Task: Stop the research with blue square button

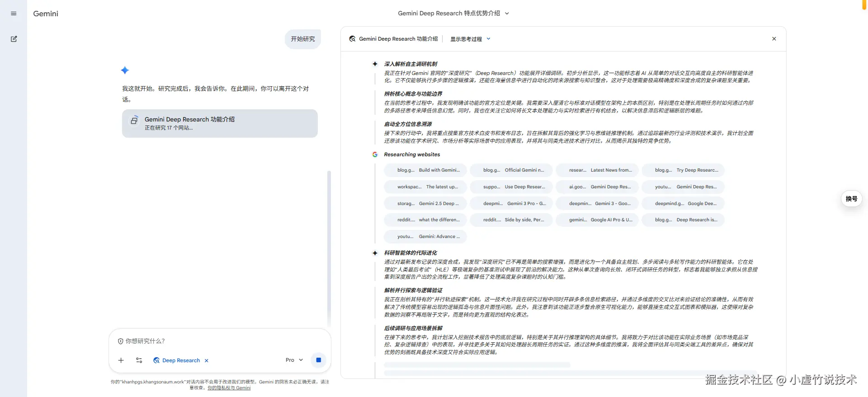Action: pyautogui.click(x=318, y=360)
